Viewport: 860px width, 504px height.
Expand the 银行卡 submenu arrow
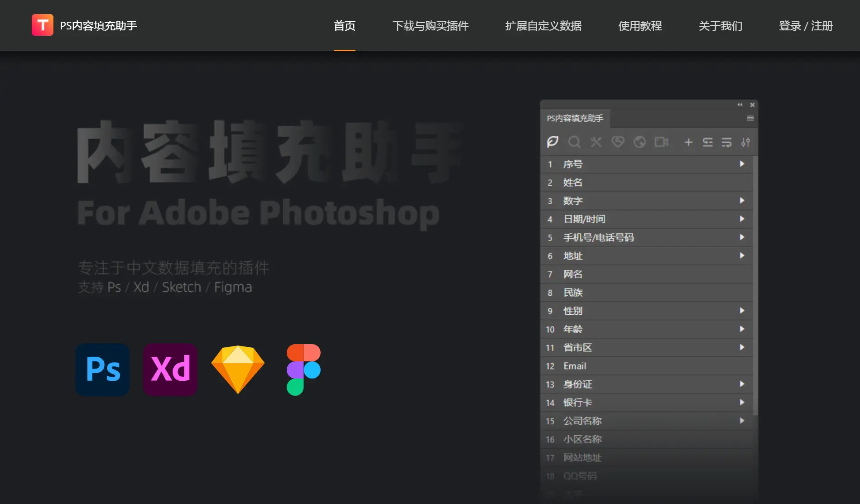coord(742,402)
